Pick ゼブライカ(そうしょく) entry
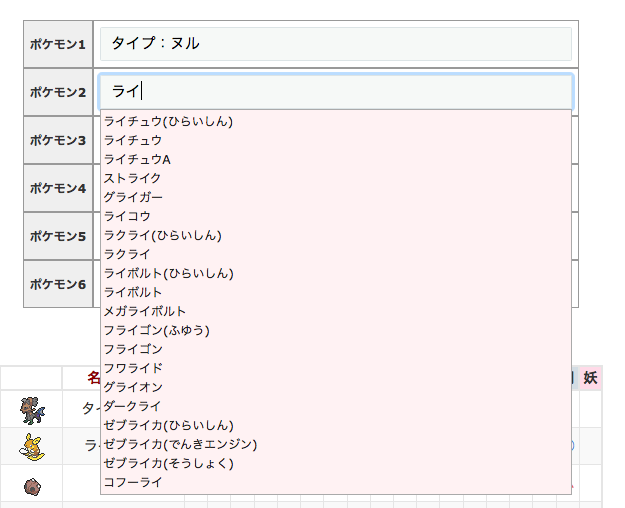 point(336,463)
